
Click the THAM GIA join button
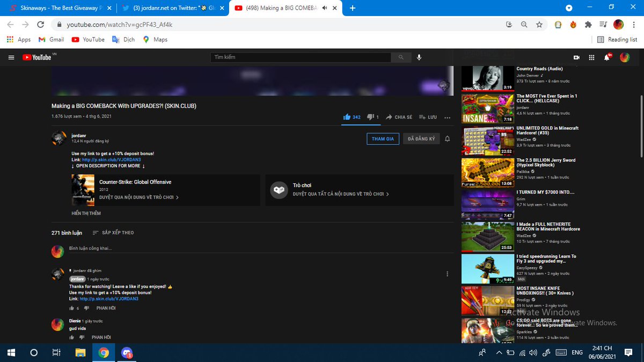pyautogui.click(x=383, y=139)
